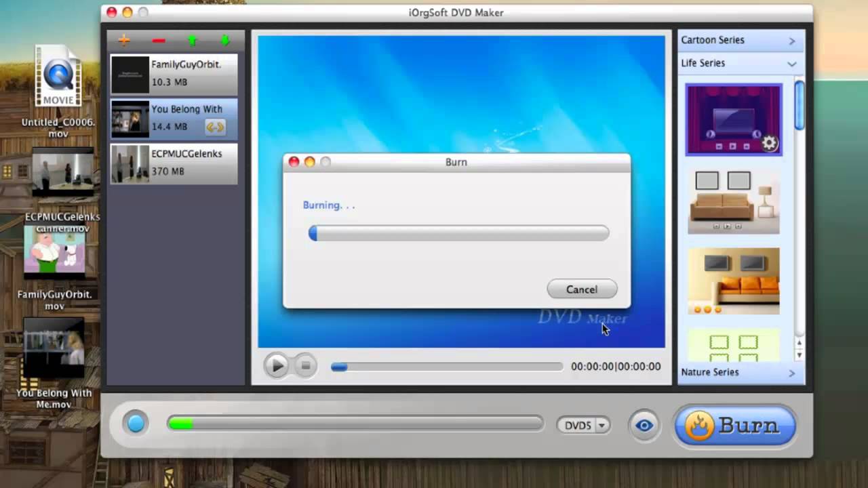Click the 00:00:00|00:00:00 time readout

[x=616, y=366]
